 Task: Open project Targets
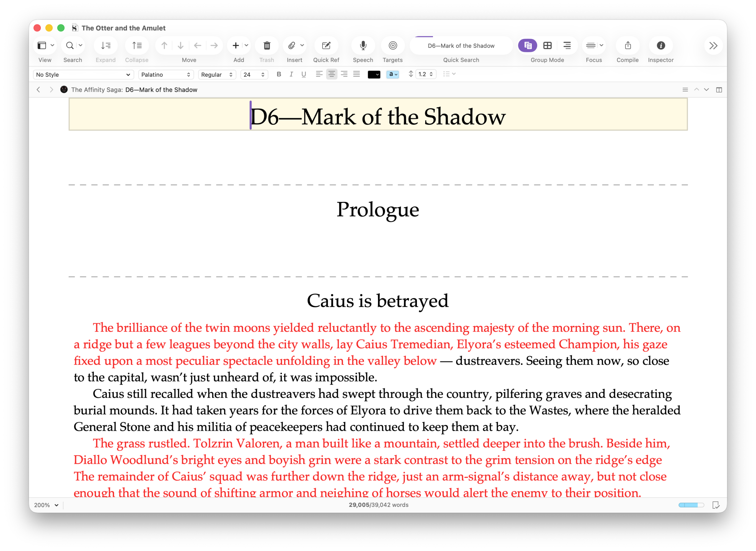click(x=393, y=45)
